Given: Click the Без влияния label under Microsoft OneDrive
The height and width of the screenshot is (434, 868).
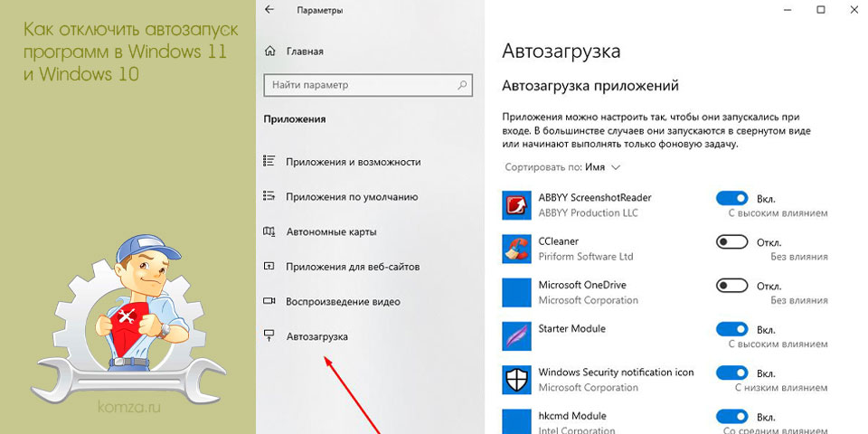Looking at the screenshot, I should click(x=799, y=300).
